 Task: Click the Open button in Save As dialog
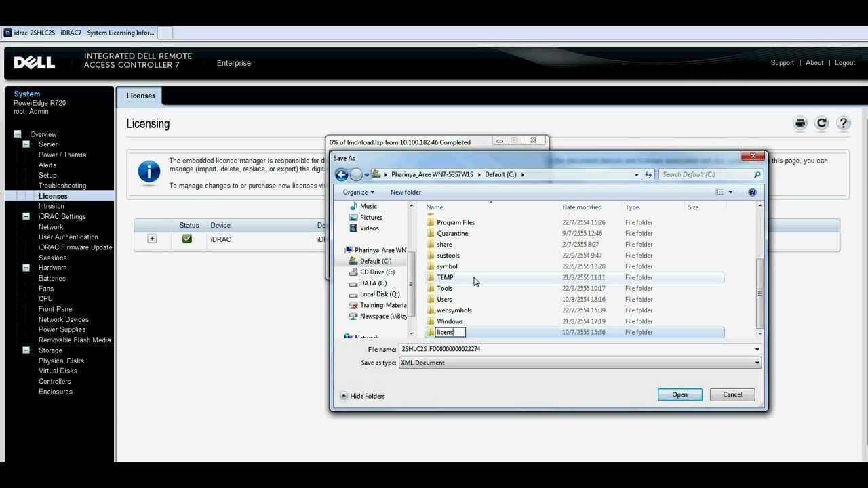point(679,394)
